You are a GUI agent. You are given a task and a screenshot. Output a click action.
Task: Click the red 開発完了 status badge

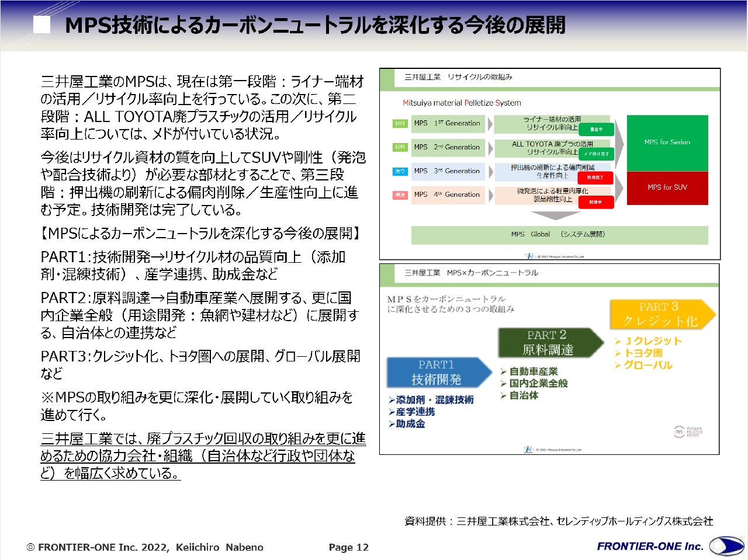click(x=595, y=178)
